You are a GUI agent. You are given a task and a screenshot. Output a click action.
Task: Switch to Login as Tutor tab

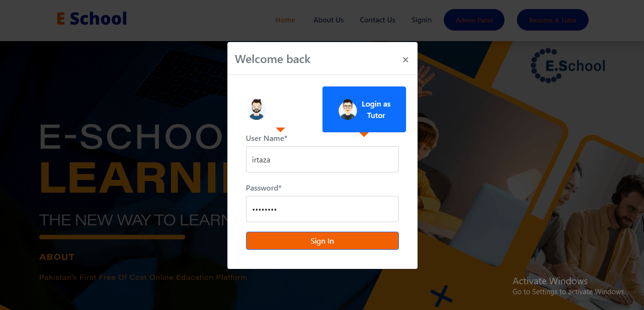click(x=364, y=109)
